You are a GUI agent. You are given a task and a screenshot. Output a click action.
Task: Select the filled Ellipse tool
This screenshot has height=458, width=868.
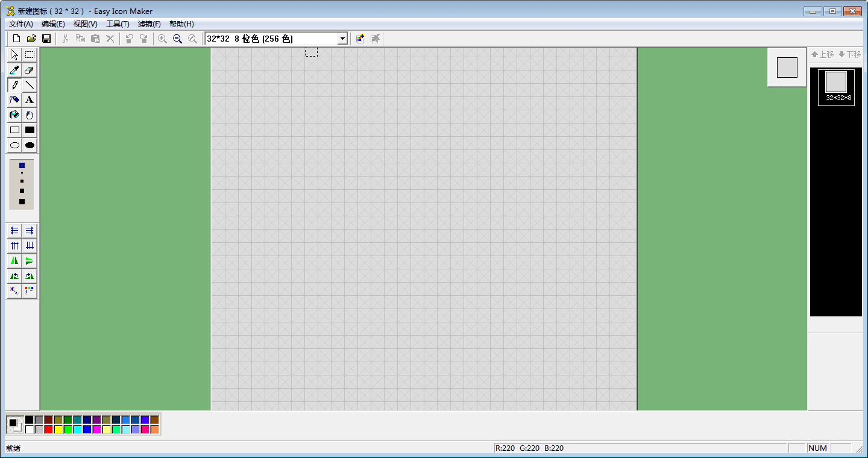click(x=29, y=145)
